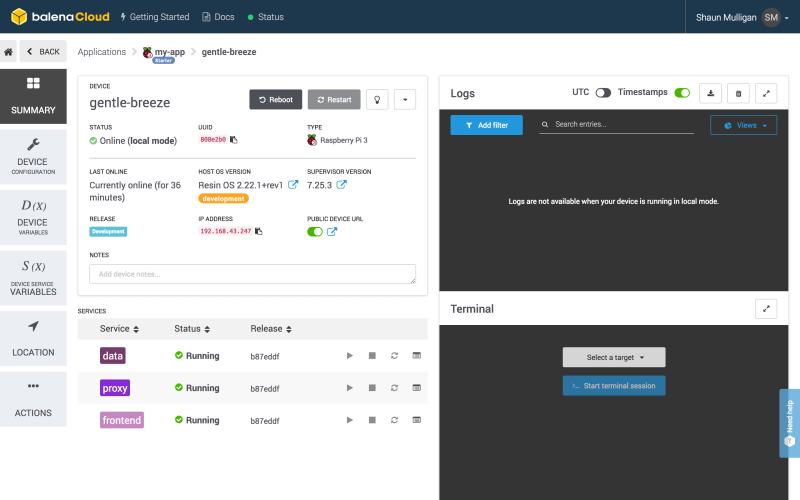This screenshot has width=800, height=500.
Task: Click the data service label
Action: tap(113, 356)
